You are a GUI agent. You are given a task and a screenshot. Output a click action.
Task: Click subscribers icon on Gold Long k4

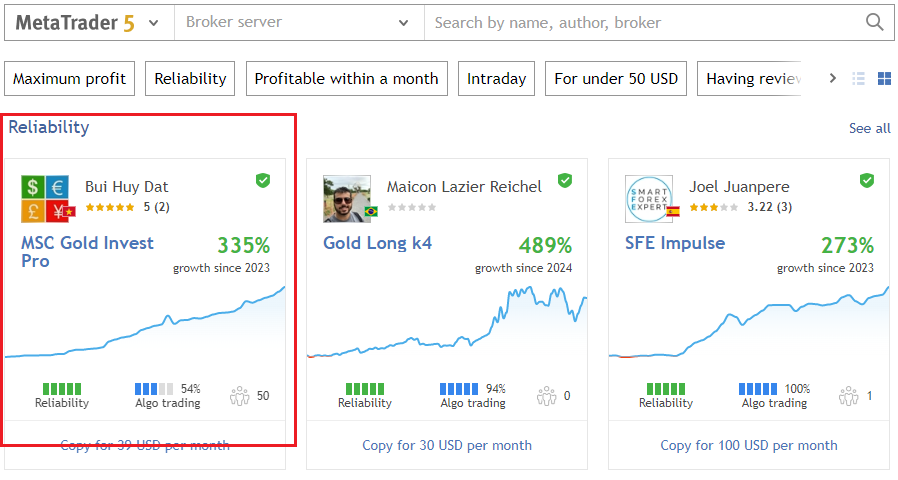(x=546, y=396)
